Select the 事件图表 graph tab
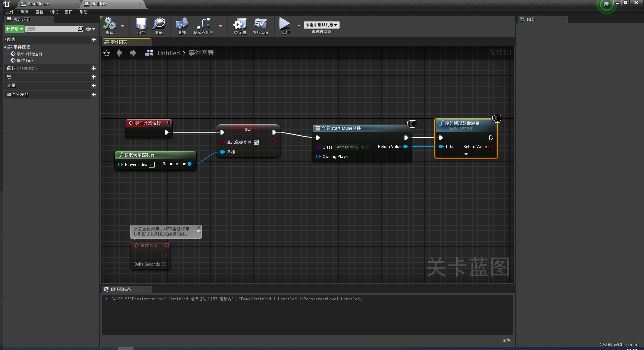This screenshot has height=350, width=644. click(x=126, y=42)
